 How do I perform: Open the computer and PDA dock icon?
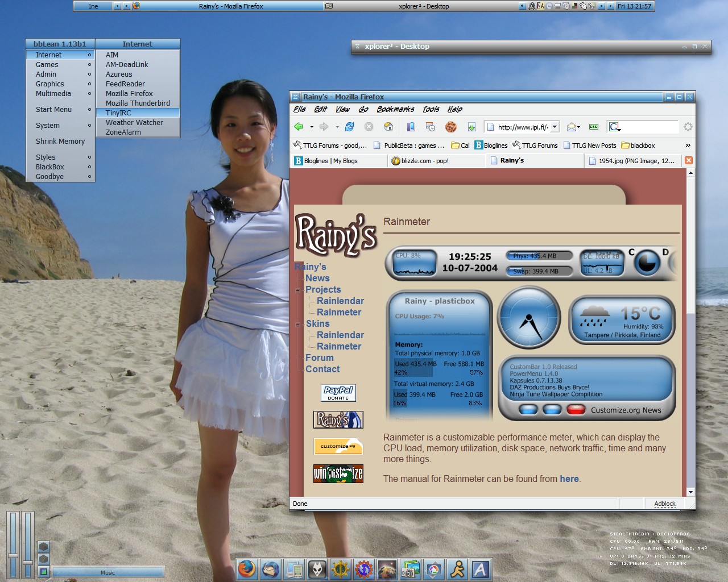pyautogui.click(x=294, y=569)
